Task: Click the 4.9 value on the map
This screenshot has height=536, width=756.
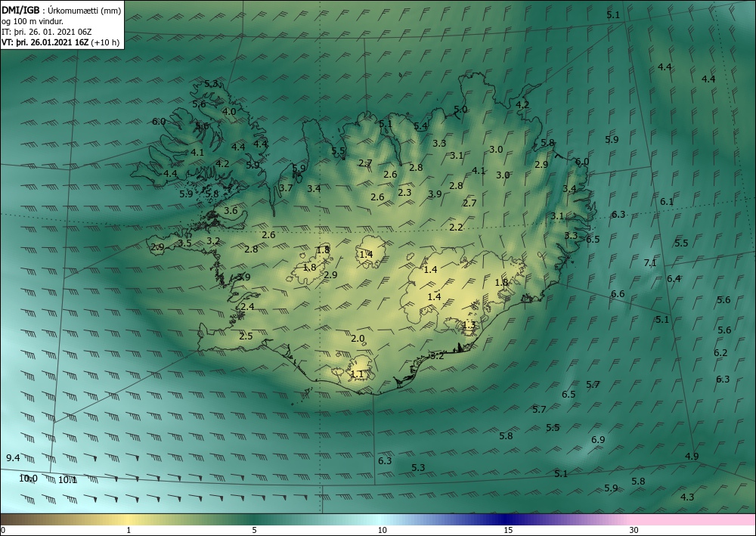Action: (x=692, y=457)
